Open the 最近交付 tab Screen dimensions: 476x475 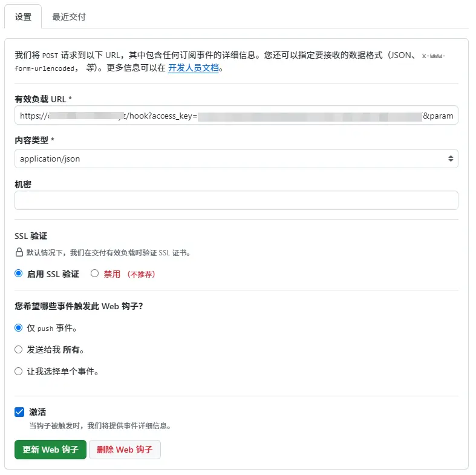point(69,17)
